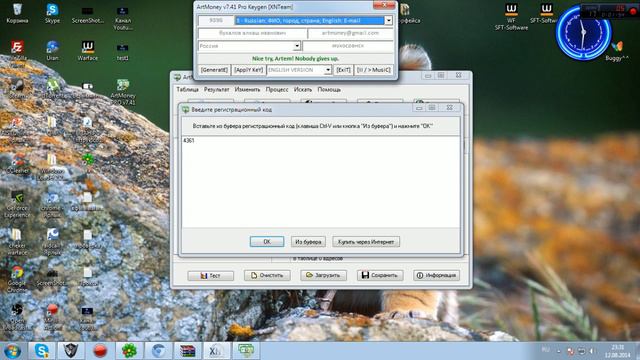Click the city field next to Россия

[348, 46]
